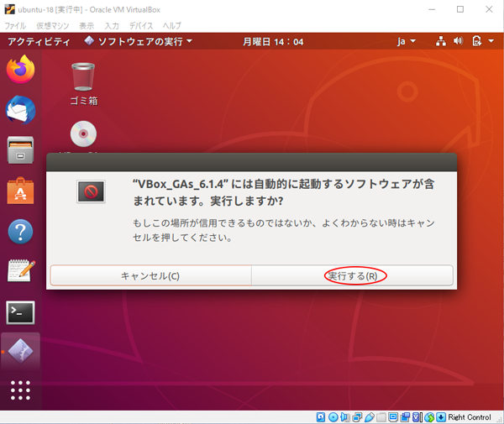Screen dimensions: 504x424
Task: Click the autorun dialog's dark title bar
Action: tap(251, 163)
